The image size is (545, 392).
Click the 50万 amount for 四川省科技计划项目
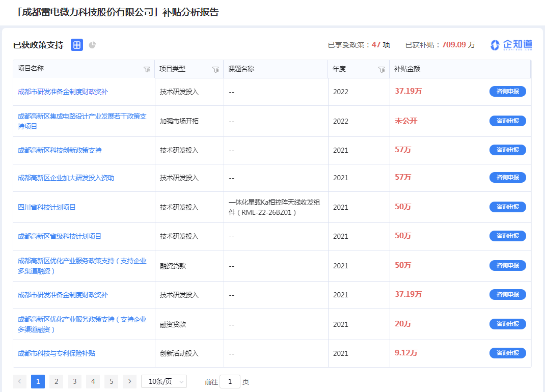click(403, 207)
